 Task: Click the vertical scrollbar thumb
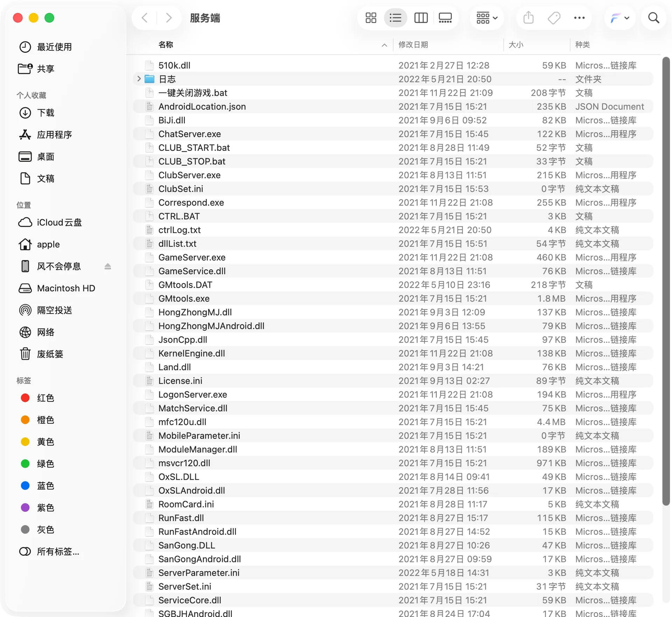coord(666,281)
